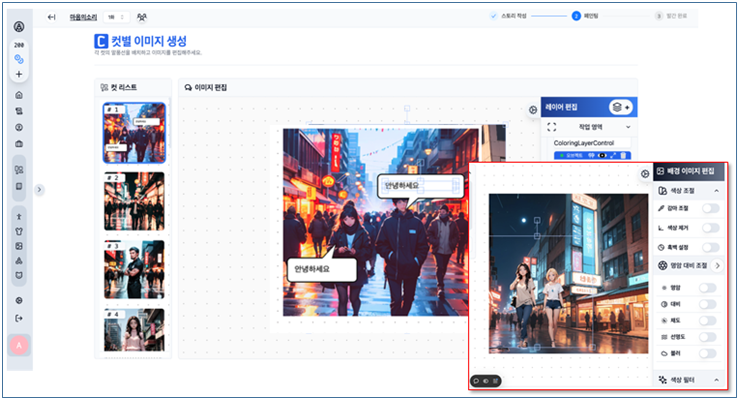Viewport: 739px width, 401px height.
Task: Enable the 대비 toggle
Action: pos(707,304)
